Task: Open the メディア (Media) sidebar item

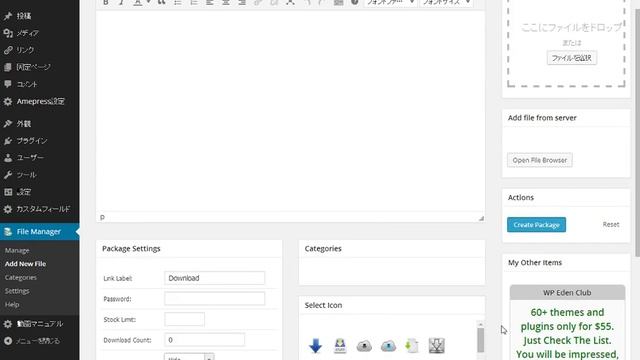Action: click(27, 33)
